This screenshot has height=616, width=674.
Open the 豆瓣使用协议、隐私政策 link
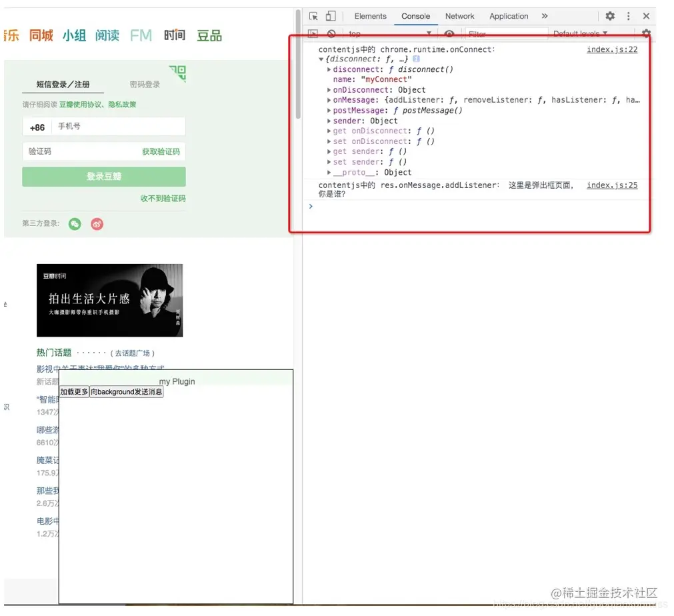pos(97,105)
